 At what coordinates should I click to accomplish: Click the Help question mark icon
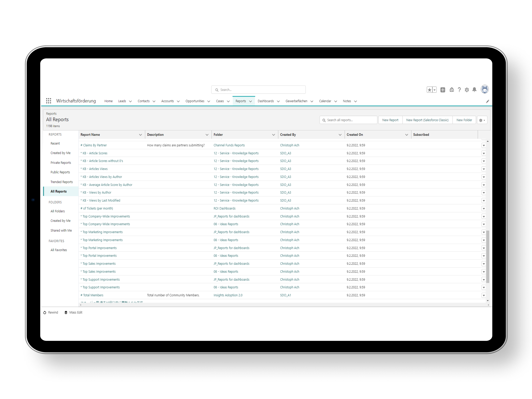point(459,90)
